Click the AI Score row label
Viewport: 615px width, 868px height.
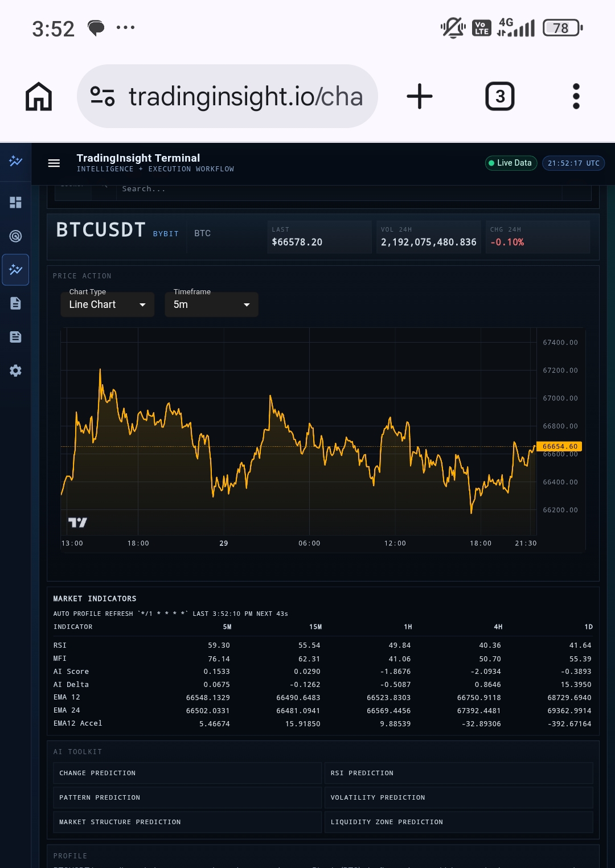coord(71,672)
